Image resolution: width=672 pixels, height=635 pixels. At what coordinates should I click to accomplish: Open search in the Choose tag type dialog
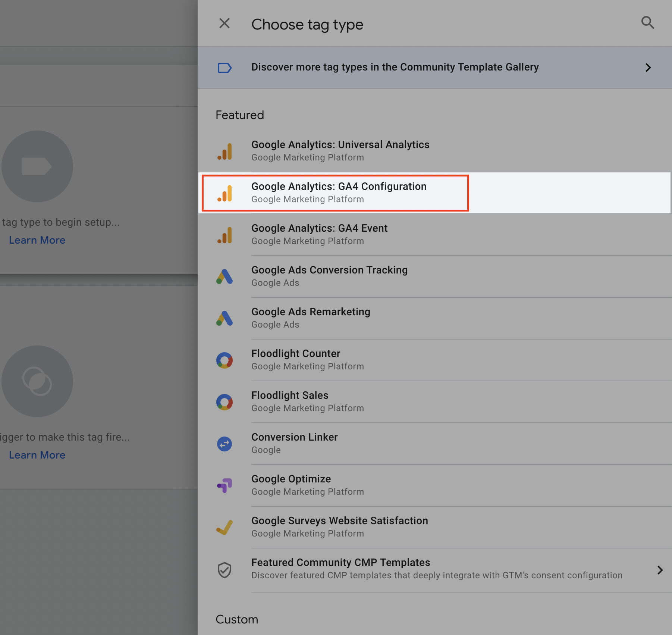[x=648, y=23]
